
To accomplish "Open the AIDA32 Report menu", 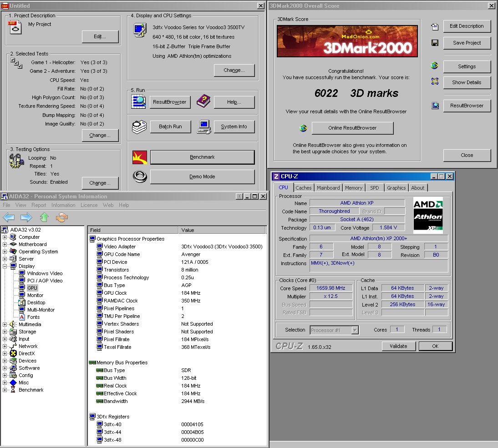I will pos(39,205).
